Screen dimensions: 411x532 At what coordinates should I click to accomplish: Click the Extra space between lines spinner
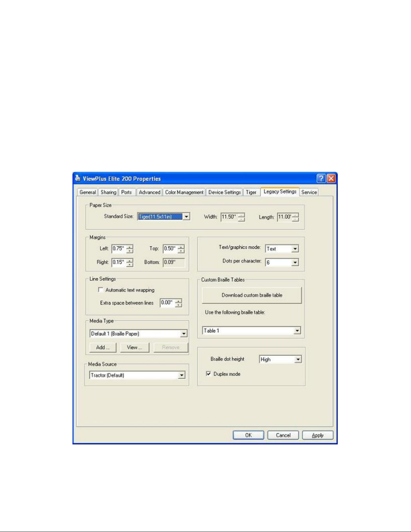coord(179,303)
